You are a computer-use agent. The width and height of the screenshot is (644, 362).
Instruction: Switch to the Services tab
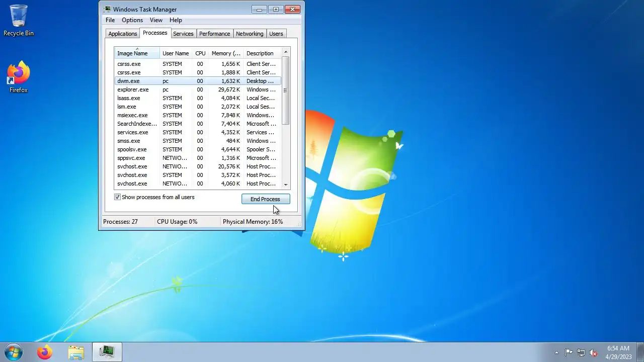(183, 34)
